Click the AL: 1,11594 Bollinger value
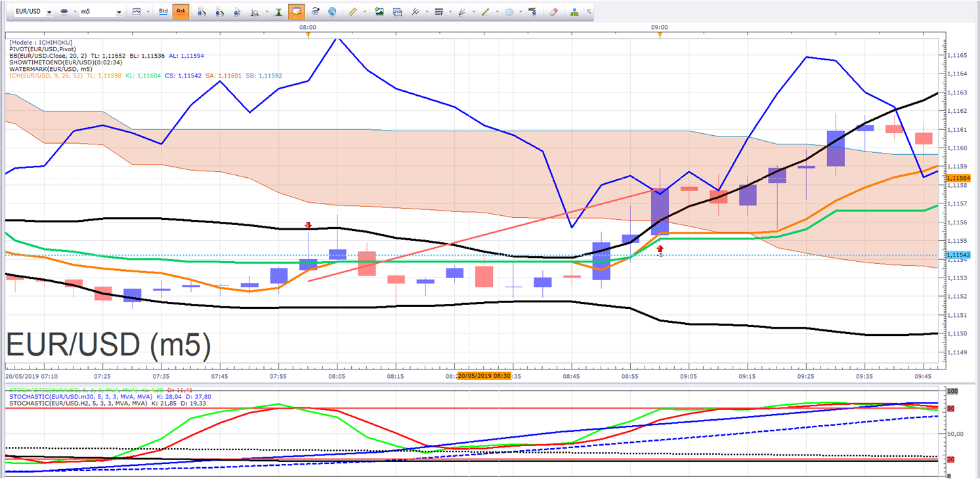 pyautogui.click(x=186, y=56)
